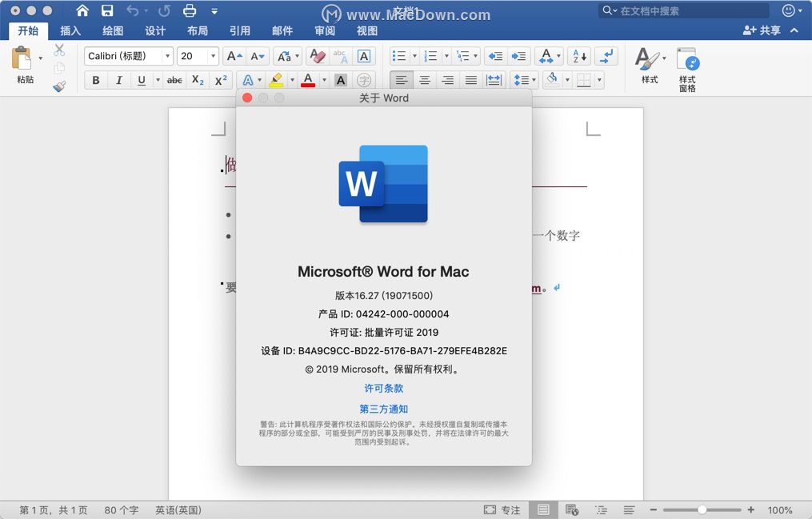Open the 许可条款 link in About dialog
Viewport: 812px width, 519px height.
[x=384, y=389]
